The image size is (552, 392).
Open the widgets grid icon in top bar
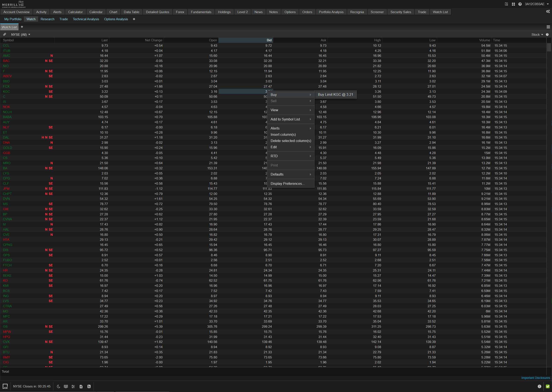point(513,4)
